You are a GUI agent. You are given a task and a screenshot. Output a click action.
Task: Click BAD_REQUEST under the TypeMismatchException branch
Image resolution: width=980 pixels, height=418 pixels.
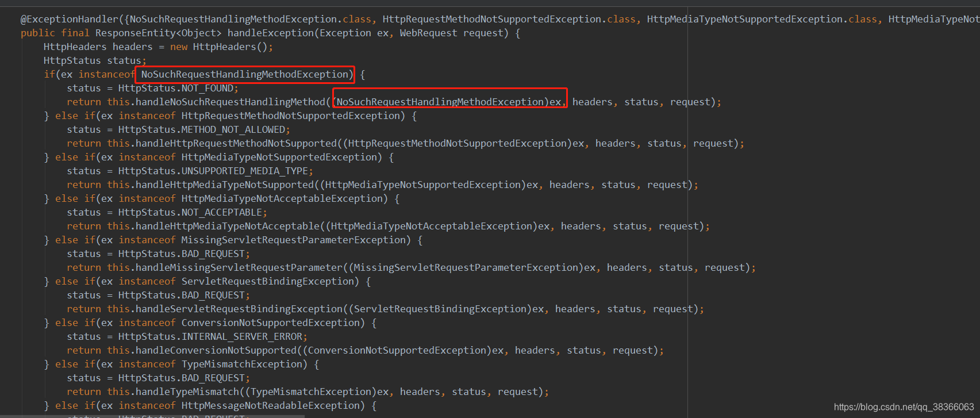click(x=213, y=378)
